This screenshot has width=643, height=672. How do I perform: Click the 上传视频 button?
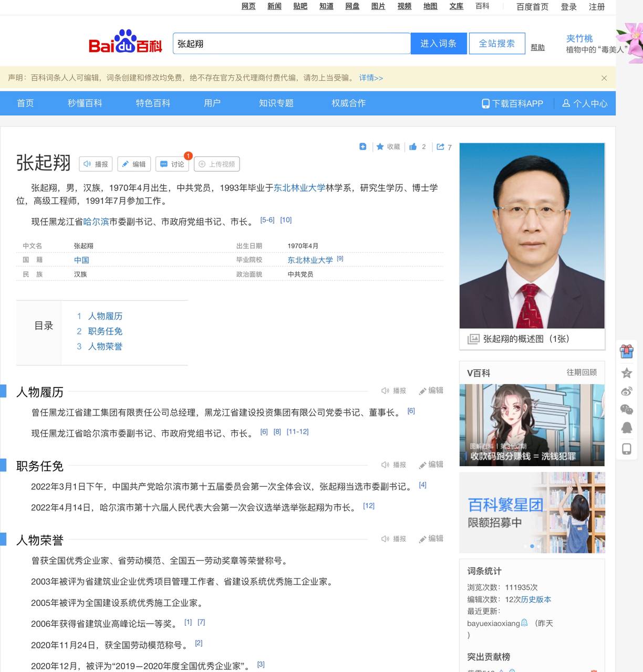pyautogui.click(x=217, y=164)
